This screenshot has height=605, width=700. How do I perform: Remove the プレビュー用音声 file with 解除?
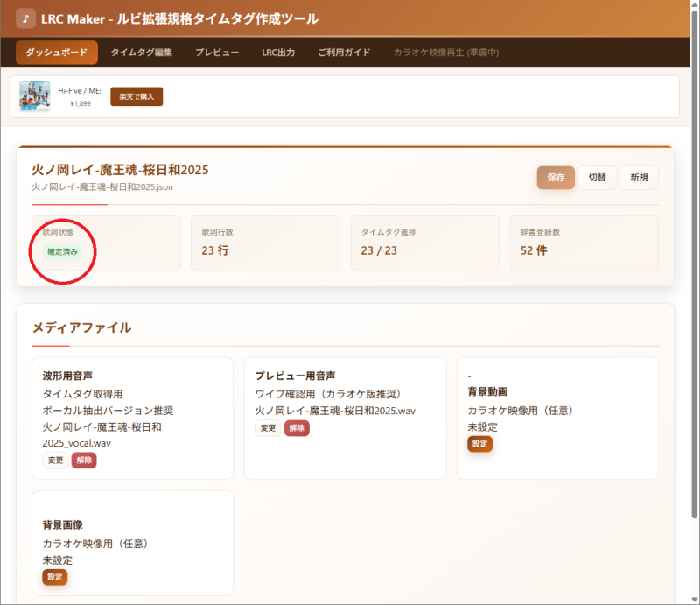297,428
